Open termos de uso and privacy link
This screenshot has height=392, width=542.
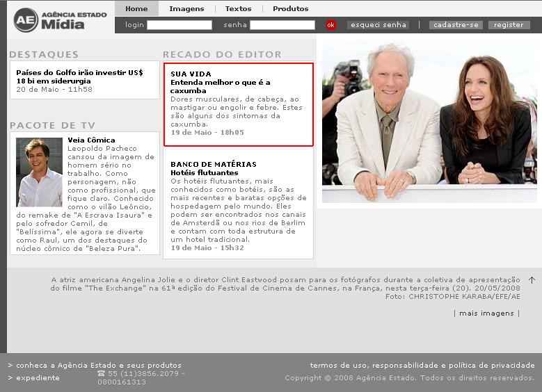click(422, 366)
